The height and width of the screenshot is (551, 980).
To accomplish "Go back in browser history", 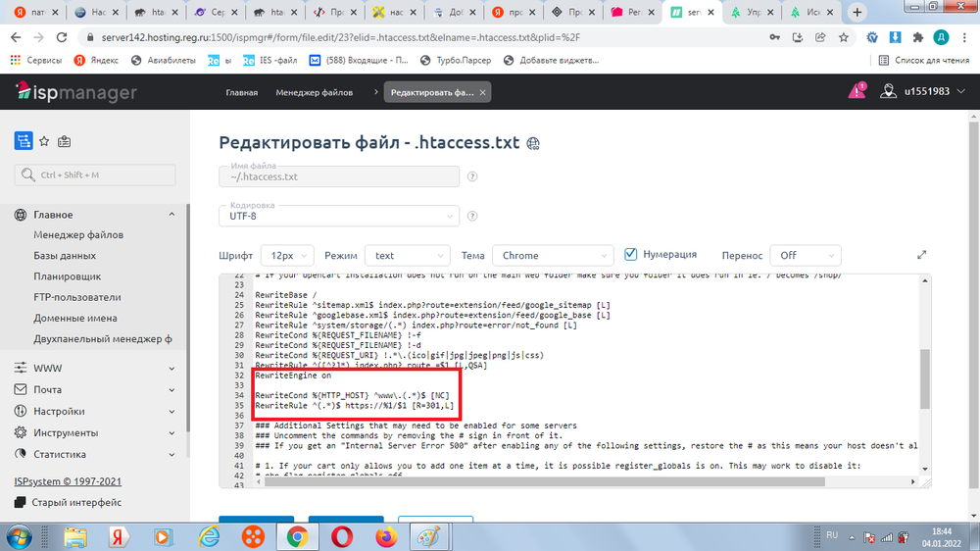I will pyautogui.click(x=16, y=37).
